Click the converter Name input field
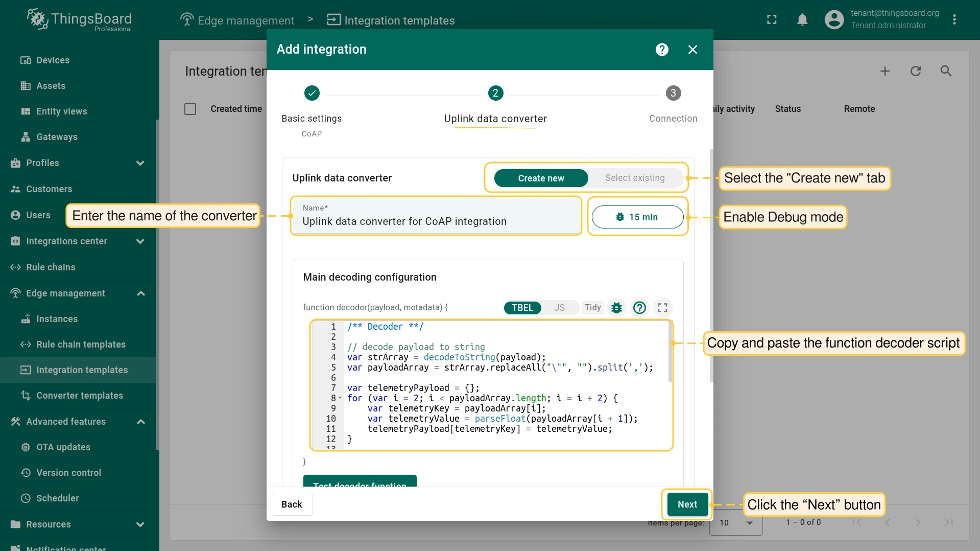 (x=436, y=221)
